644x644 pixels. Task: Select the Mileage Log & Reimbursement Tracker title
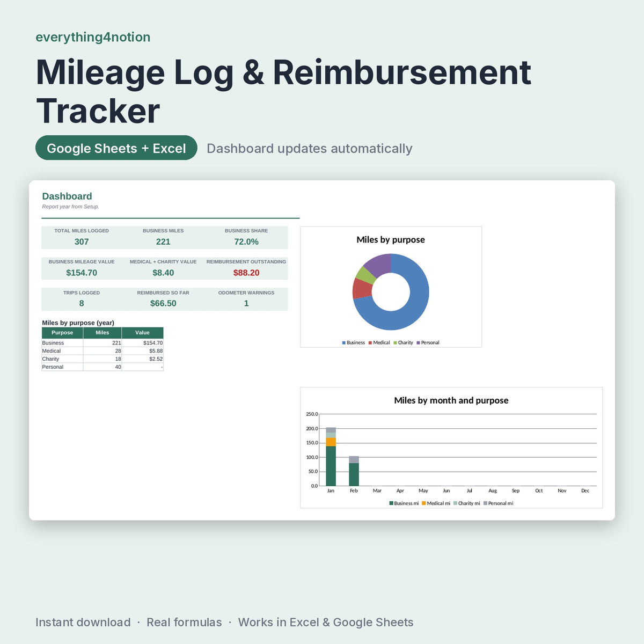coord(283,92)
